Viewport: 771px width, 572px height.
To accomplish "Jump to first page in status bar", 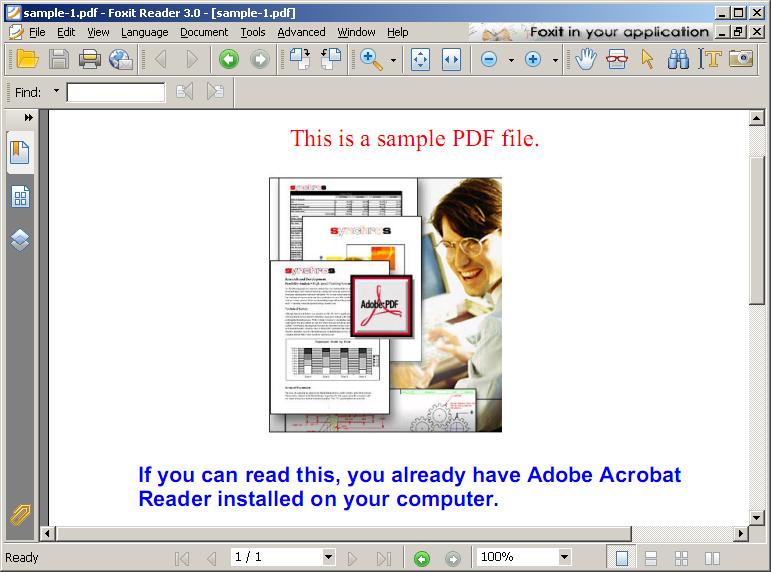I will 182,558.
